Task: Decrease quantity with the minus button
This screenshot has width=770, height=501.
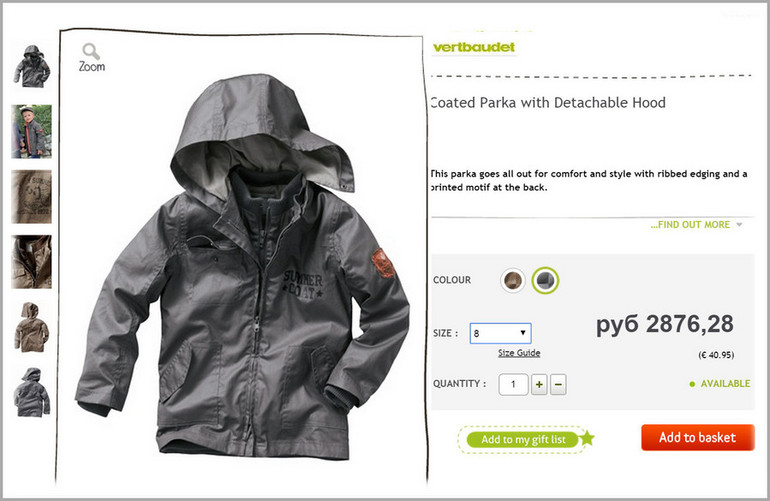Action: pos(558,384)
